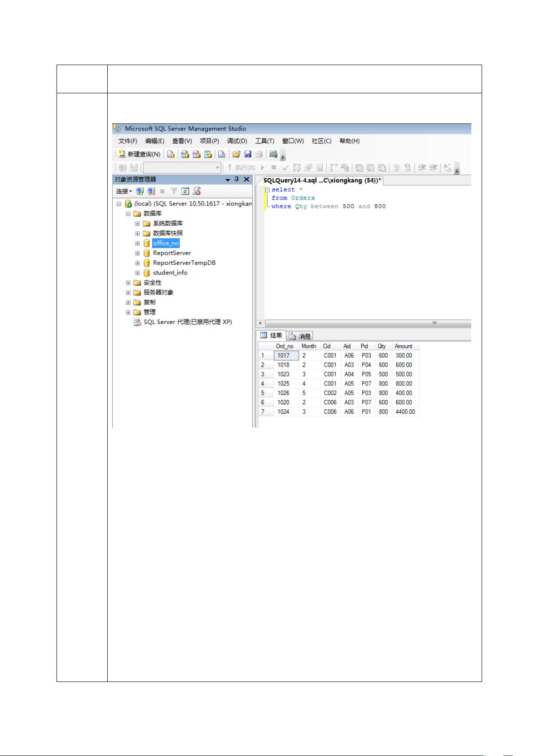This screenshot has height=756, width=535.
Task: Click the cancel executing query stop square
Action: point(274,168)
